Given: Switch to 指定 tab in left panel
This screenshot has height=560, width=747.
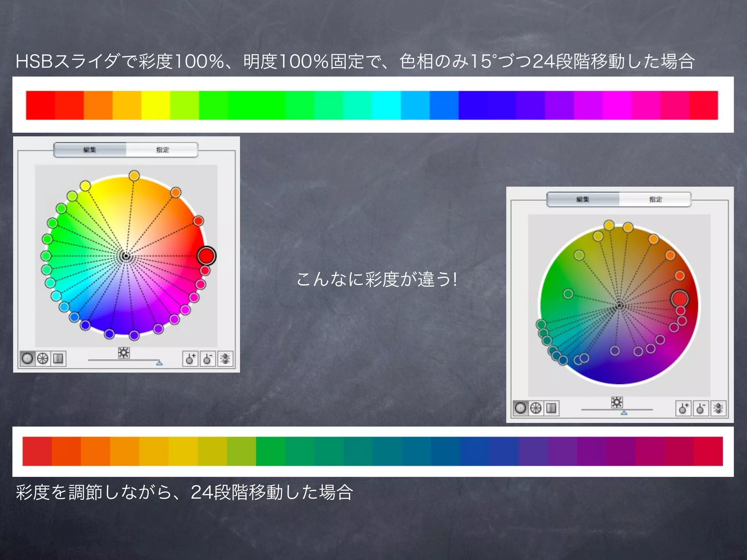Looking at the screenshot, I should (x=162, y=150).
